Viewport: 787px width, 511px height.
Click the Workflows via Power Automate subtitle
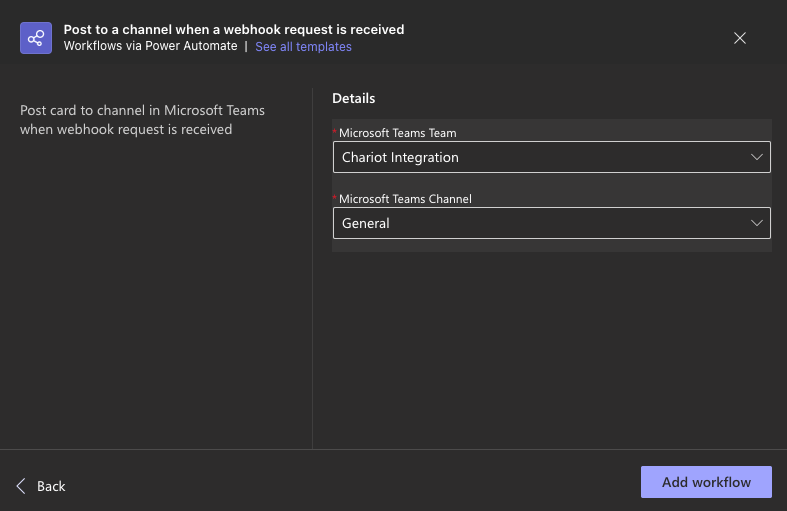pos(151,46)
